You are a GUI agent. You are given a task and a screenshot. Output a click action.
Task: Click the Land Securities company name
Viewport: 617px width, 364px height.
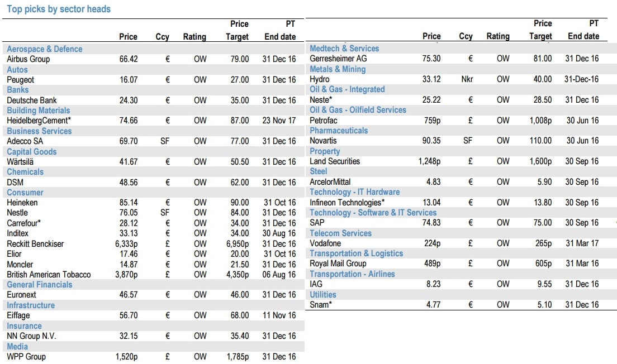pos(335,161)
